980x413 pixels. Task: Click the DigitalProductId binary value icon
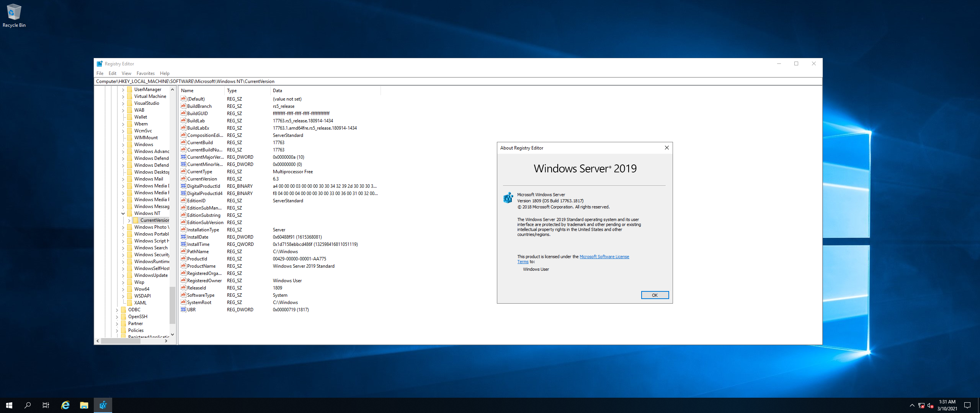pos(183,186)
